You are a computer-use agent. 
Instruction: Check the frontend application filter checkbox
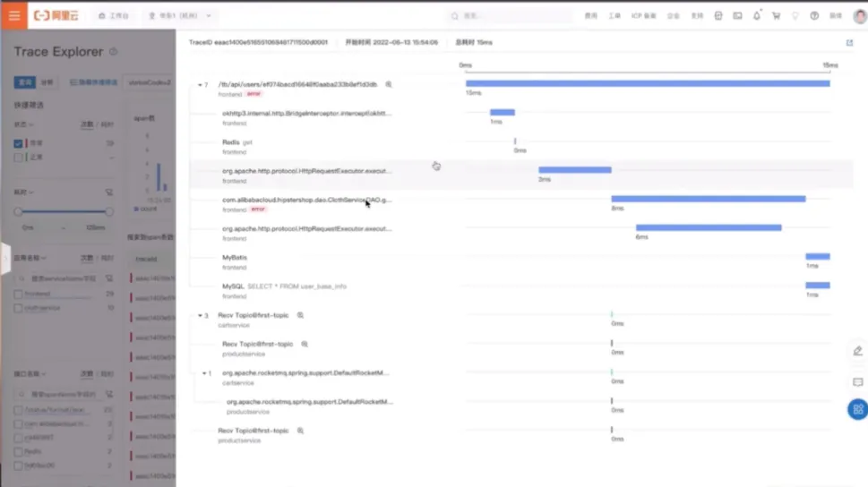(18, 294)
